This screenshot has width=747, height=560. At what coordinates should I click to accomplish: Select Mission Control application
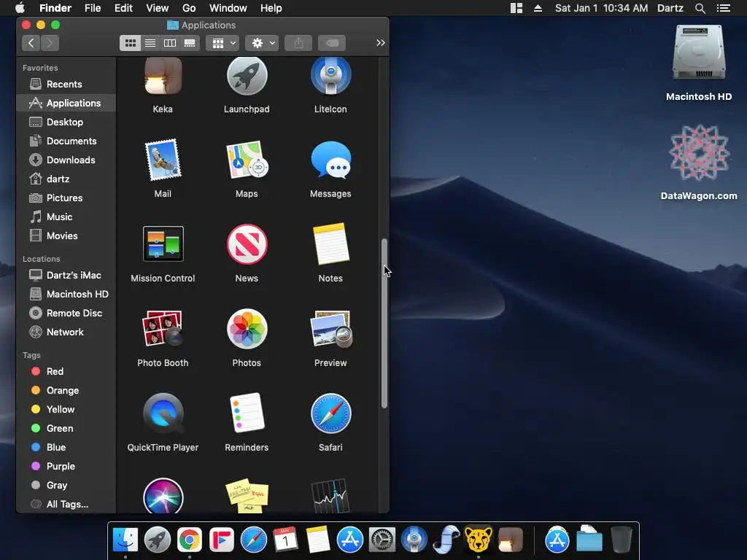tap(163, 244)
